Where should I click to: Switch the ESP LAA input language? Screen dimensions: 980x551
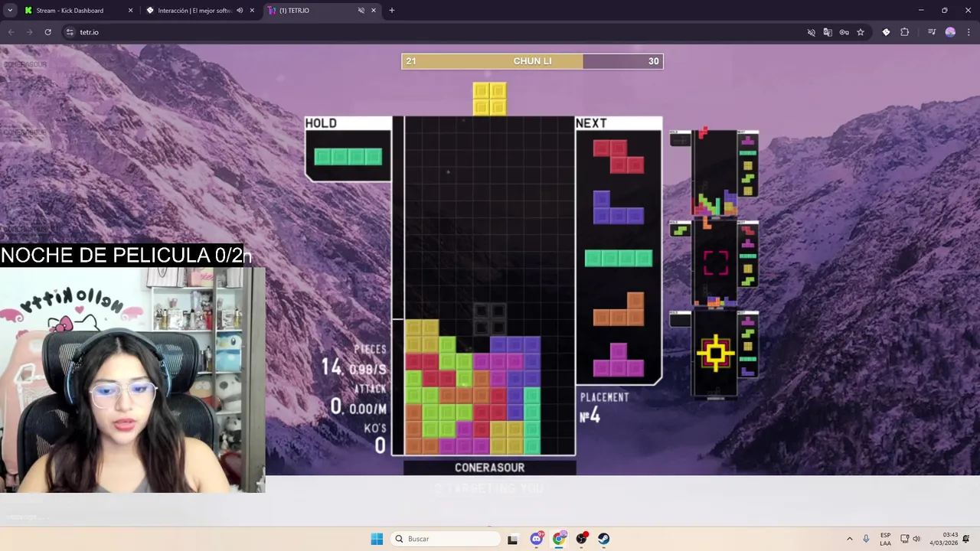(x=885, y=539)
